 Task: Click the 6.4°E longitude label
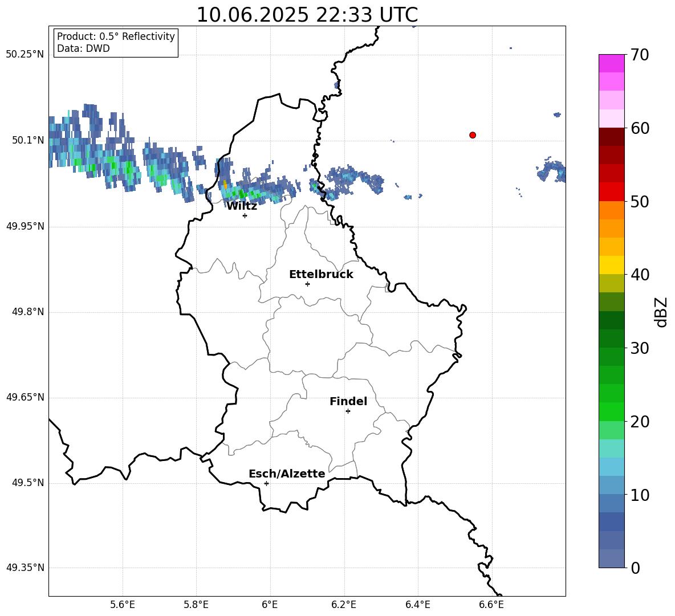click(417, 605)
